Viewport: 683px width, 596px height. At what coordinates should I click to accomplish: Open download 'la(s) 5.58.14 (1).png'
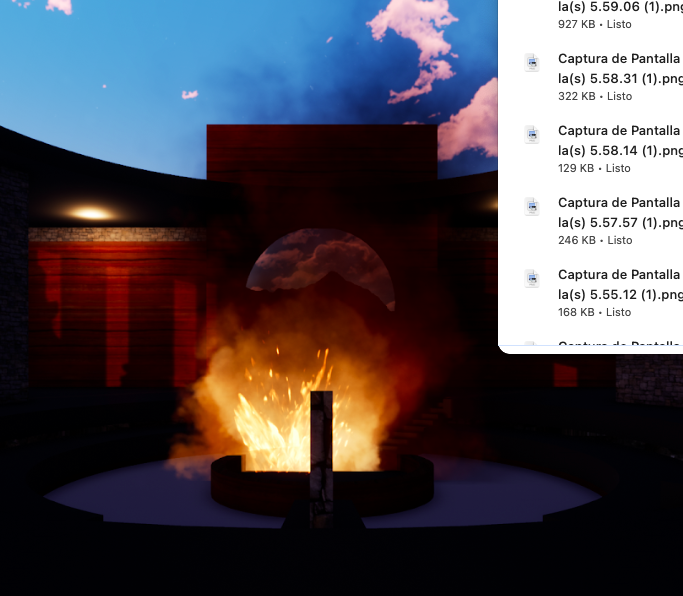click(620, 141)
